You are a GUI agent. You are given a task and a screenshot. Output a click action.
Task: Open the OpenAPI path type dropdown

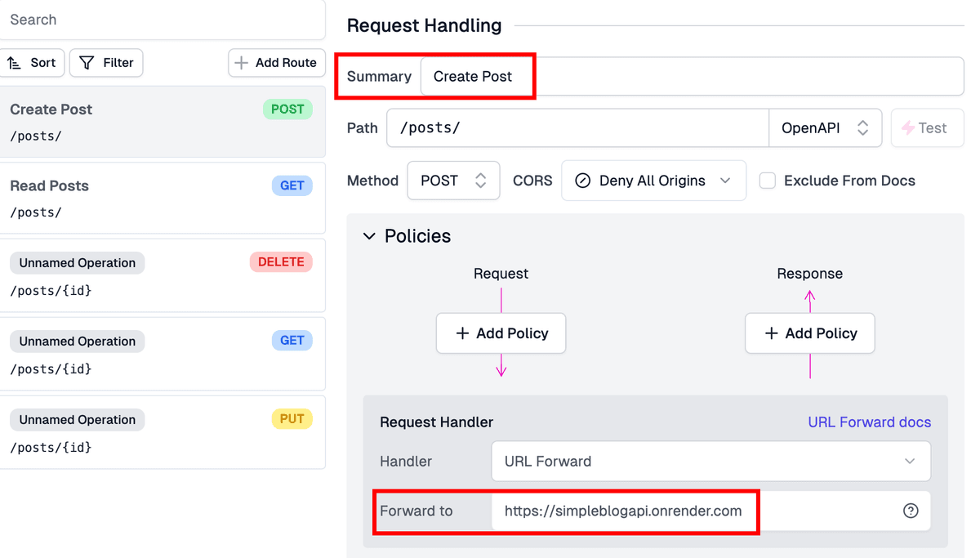[825, 128]
